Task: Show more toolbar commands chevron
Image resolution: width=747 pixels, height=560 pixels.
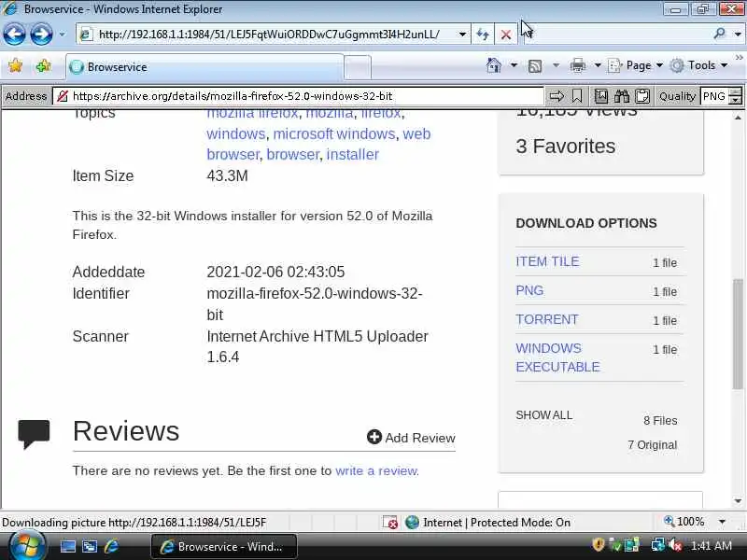Action: (739, 57)
